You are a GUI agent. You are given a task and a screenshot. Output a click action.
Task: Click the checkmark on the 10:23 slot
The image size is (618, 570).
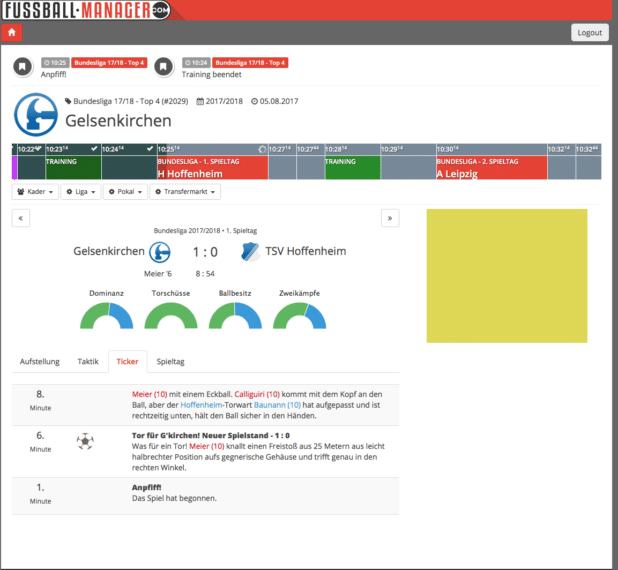[94, 149]
